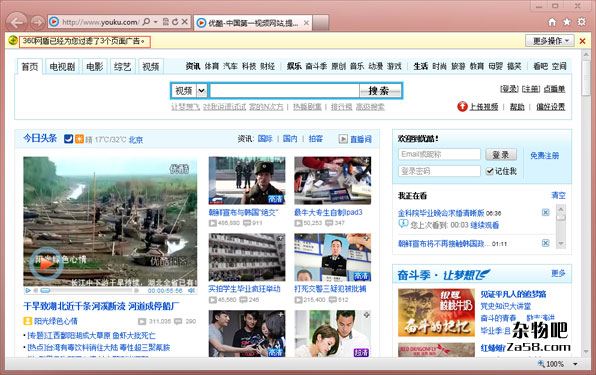Dismiss the 360 ad-filter notification bar
Screen dimensions: 596x375
pos(582,41)
